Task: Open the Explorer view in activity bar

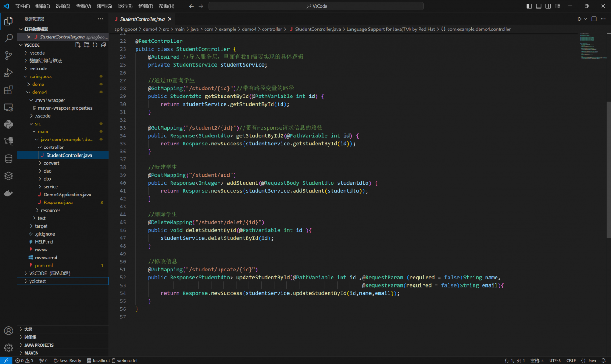Action: (9, 21)
